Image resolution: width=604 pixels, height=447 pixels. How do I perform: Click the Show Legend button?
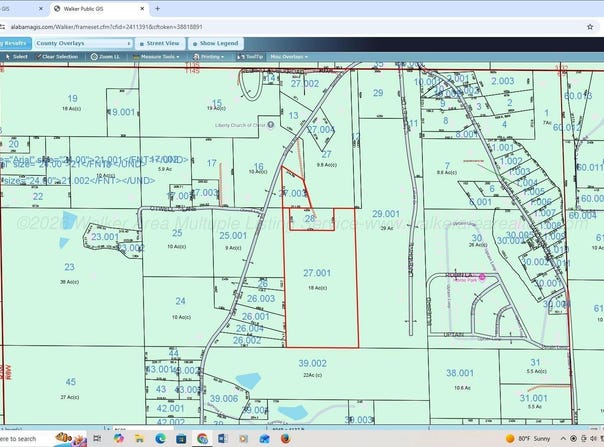coord(216,44)
